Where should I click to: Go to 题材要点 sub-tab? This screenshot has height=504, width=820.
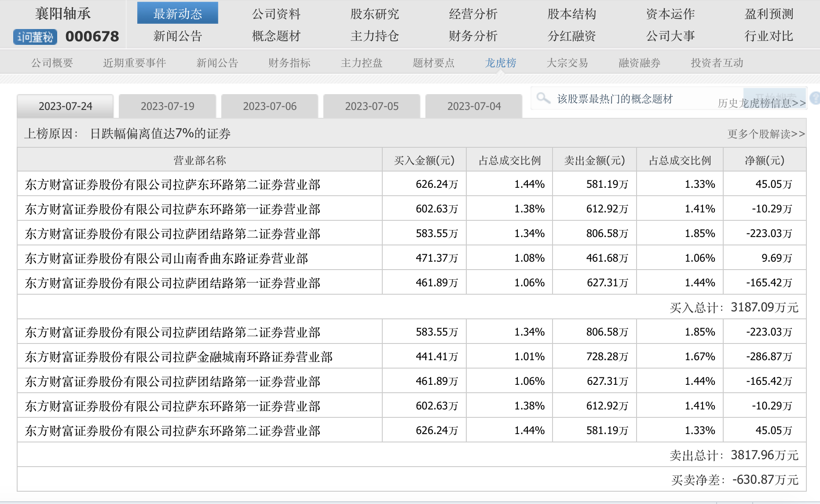coord(434,63)
